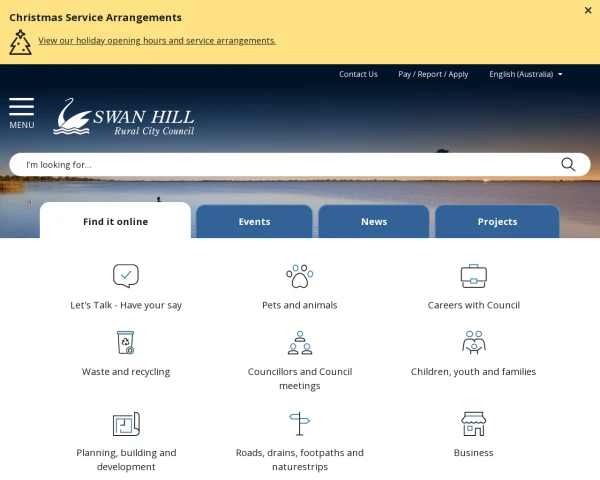Select the Children, youth and families icon
The image size is (600, 480).
tap(473, 343)
